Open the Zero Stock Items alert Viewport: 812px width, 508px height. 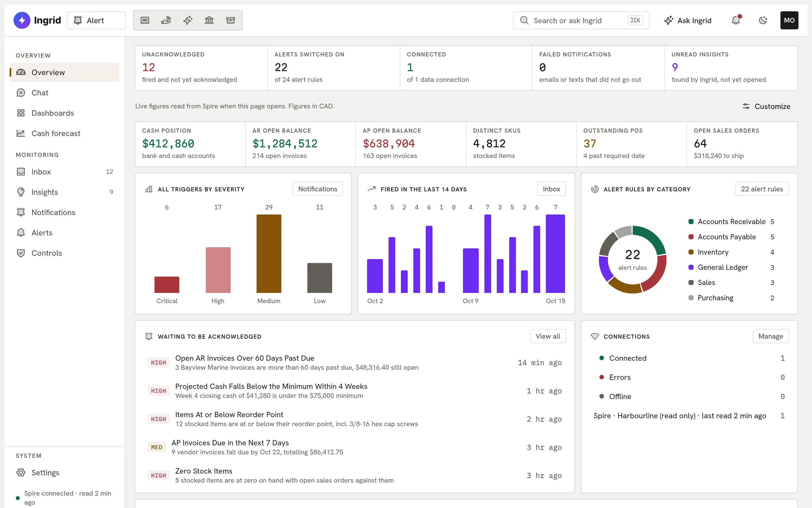pos(355,476)
